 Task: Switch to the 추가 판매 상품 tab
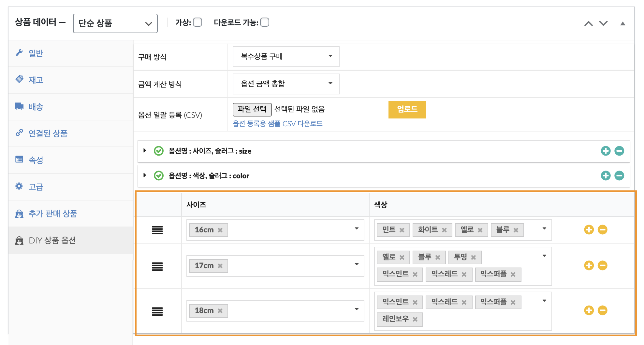click(x=53, y=214)
